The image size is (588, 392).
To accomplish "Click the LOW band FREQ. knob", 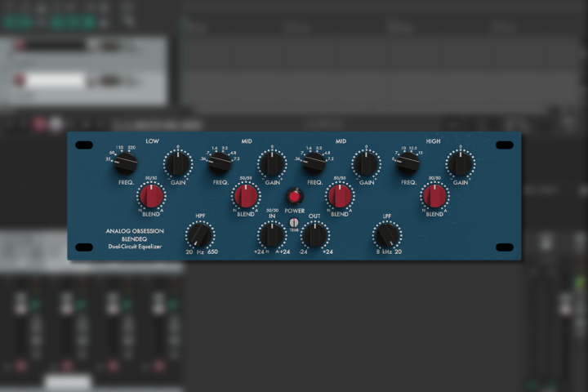I will pyautogui.click(x=125, y=163).
